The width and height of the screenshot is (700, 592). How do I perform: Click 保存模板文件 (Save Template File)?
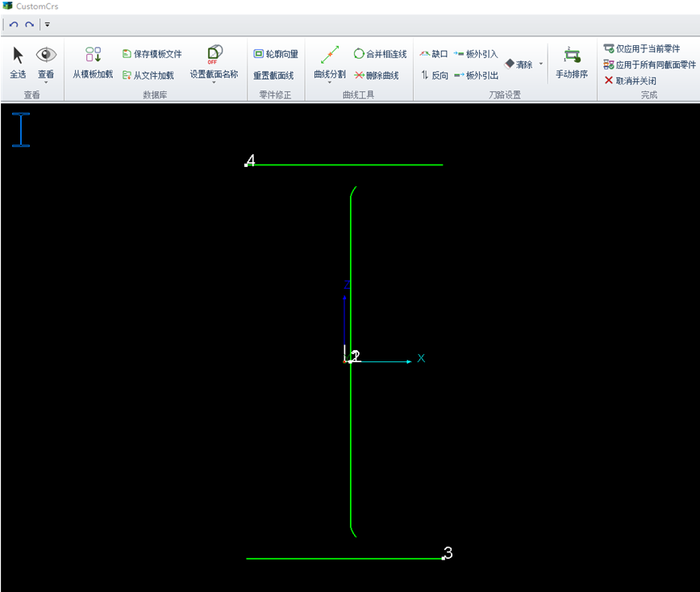(152, 54)
